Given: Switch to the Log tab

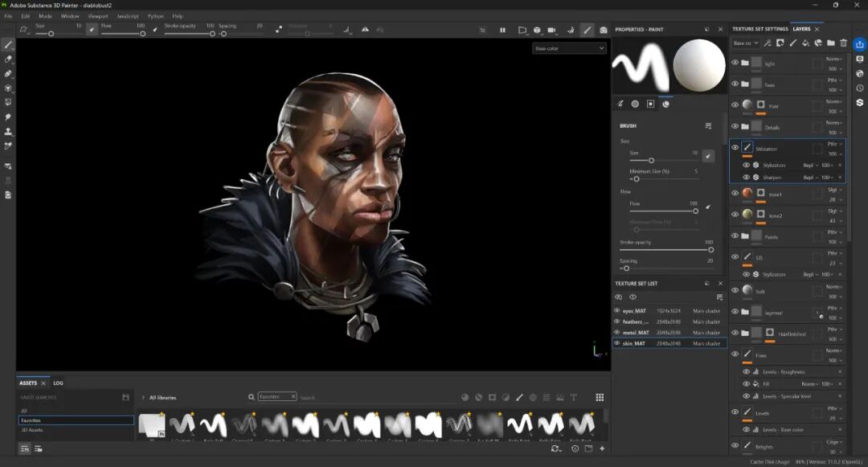Looking at the screenshot, I should (x=58, y=383).
